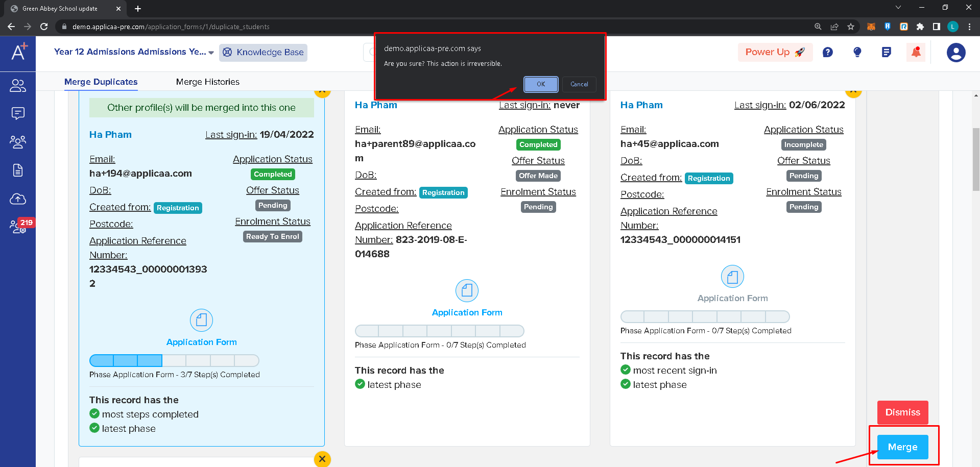
Task: Dismiss the duplicate suggestion
Action: tap(902, 412)
